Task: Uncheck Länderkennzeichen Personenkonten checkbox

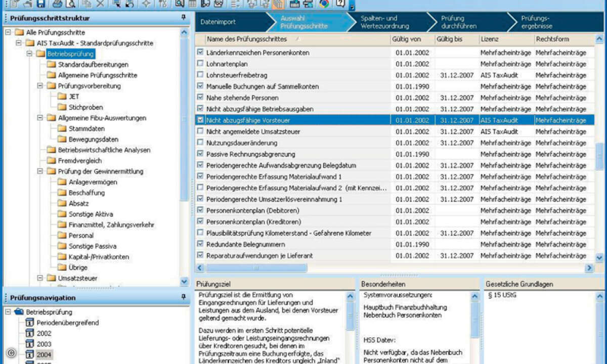Action: pos(200,52)
